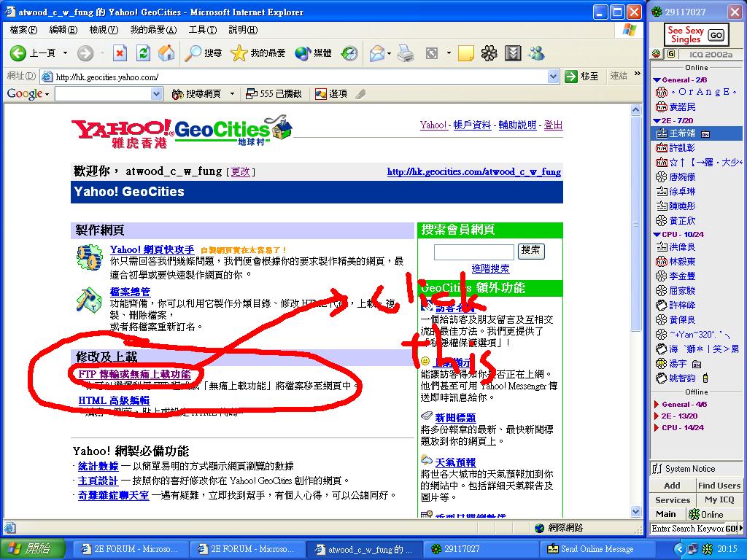Open the 工具(T) menu
Image resolution: width=747 pixels, height=560 pixels.
pyautogui.click(x=203, y=30)
